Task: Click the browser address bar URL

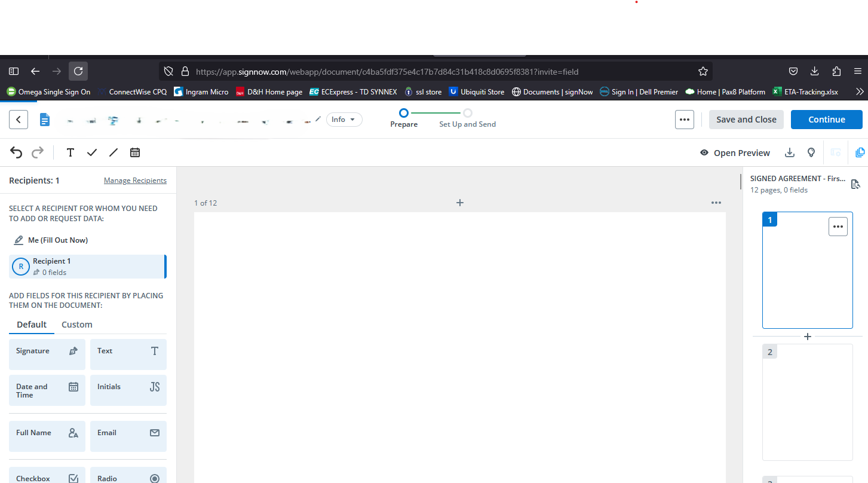Action: 387,72
